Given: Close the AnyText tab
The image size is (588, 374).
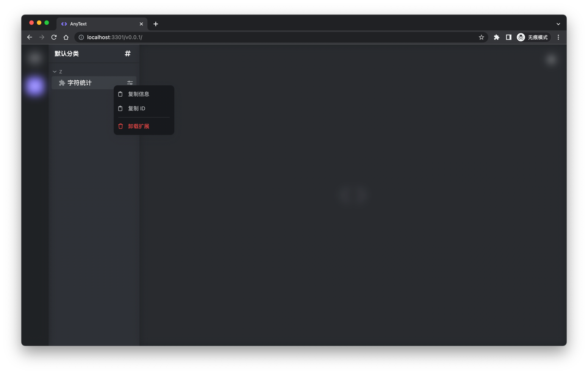Looking at the screenshot, I should pos(141,24).
